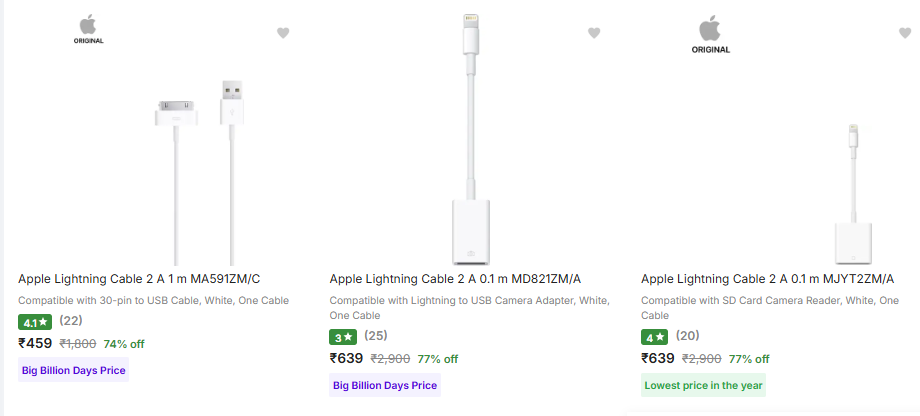Screen dimensions: 920x416
Task: Click the 4.1 star rating badge
Action: tap(35, 322)
